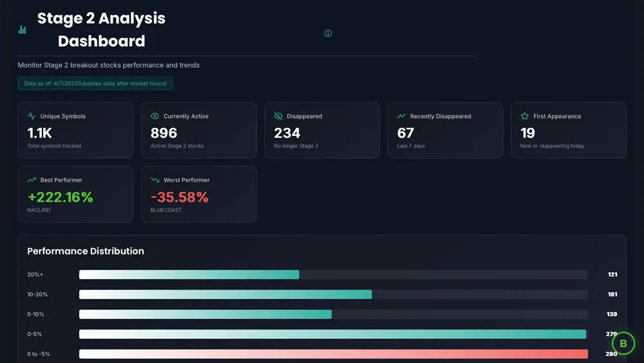The width and height of the screenshot is (644, 363).
Task: Click the rising arrow icon on Best Performer
Action: pyautogui.click(x=32, y=180)
